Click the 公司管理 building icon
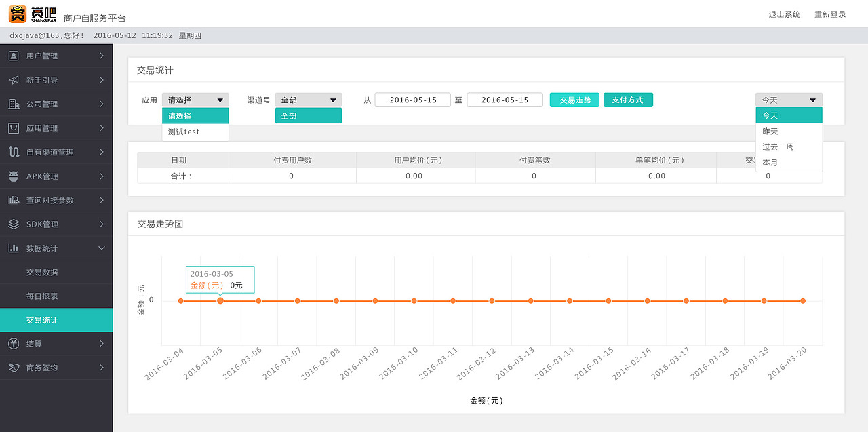The width and height of the screenshot is (868, 432). click(x=14, y=104)
